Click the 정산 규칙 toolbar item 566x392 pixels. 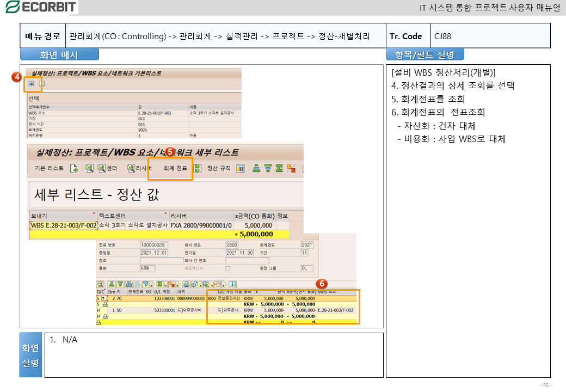tap(219, 168)
